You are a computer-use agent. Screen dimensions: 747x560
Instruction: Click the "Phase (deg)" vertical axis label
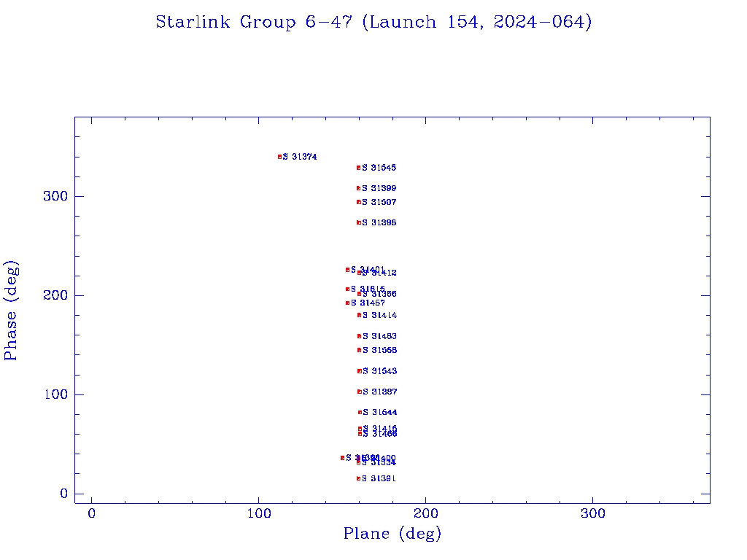pyautogui.click(x=10, y=311)
